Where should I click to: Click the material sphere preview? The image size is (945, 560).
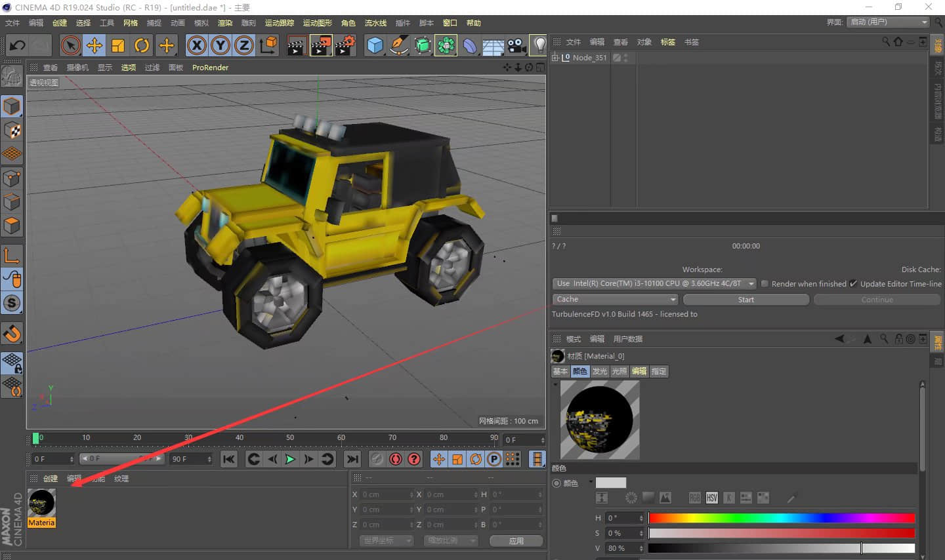coord(600,420)
